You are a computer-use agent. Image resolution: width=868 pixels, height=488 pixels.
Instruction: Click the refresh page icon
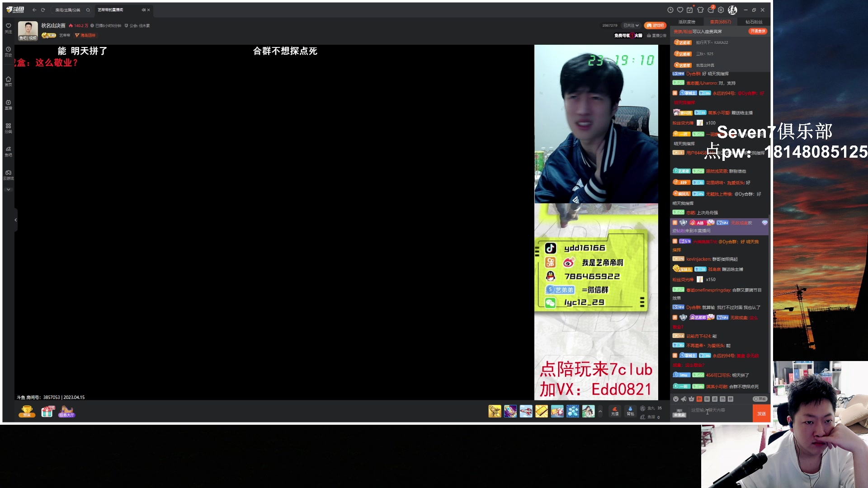point(43,10)
